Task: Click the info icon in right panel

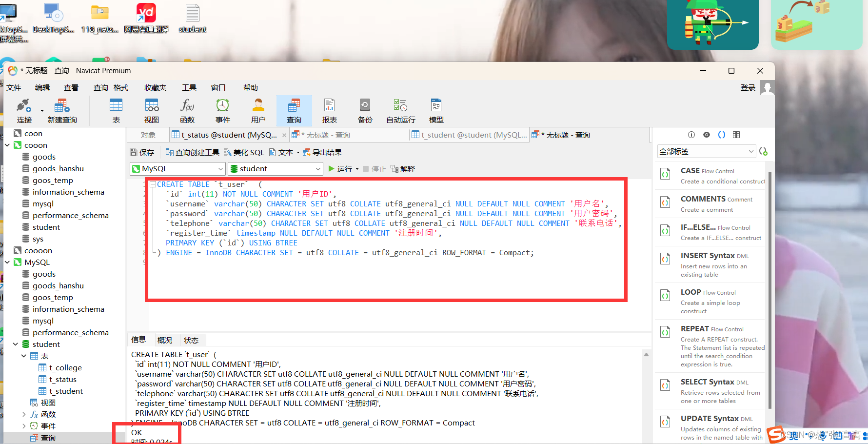Action: [691, 135]
